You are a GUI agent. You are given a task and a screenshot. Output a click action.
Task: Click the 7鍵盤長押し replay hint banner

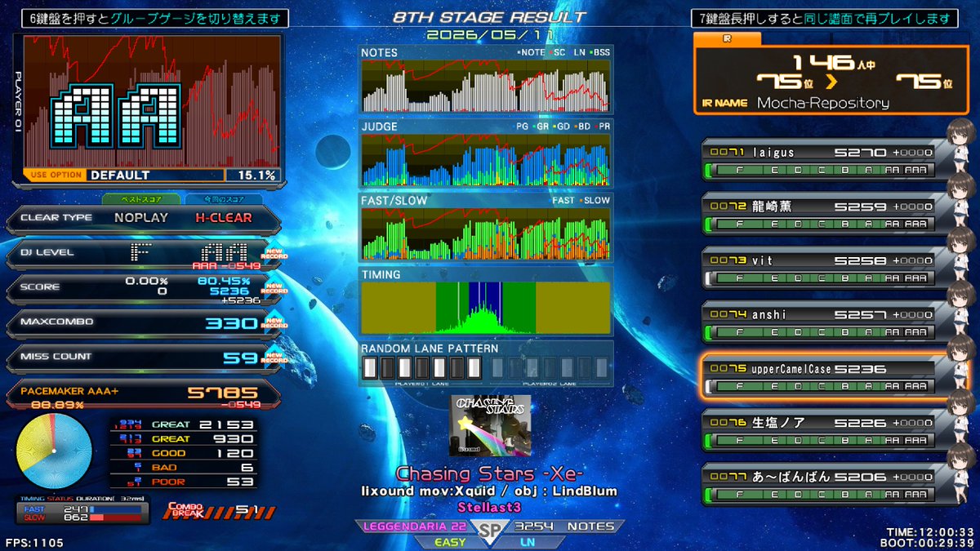(824, 18)
